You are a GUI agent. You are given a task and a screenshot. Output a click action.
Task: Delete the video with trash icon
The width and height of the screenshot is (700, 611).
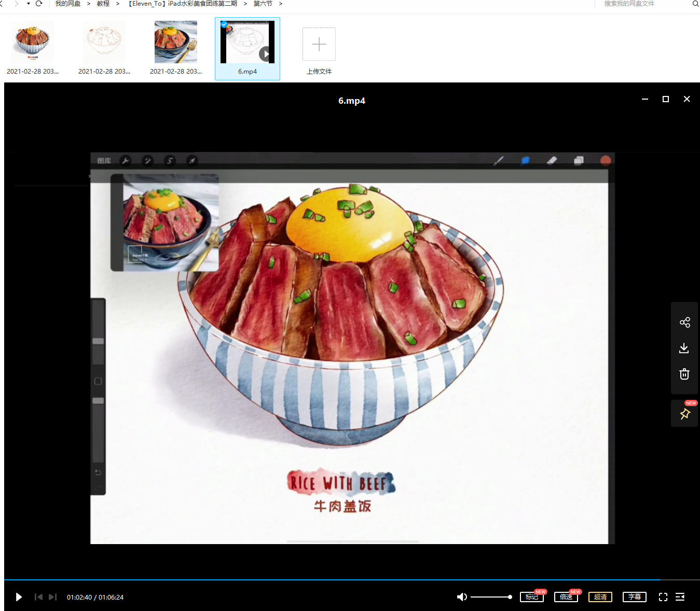pos(684,374)
